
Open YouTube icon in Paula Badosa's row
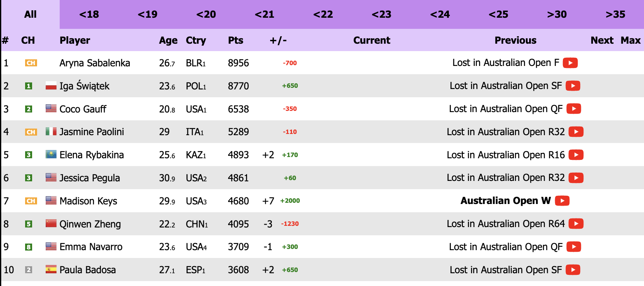[573, 270]
